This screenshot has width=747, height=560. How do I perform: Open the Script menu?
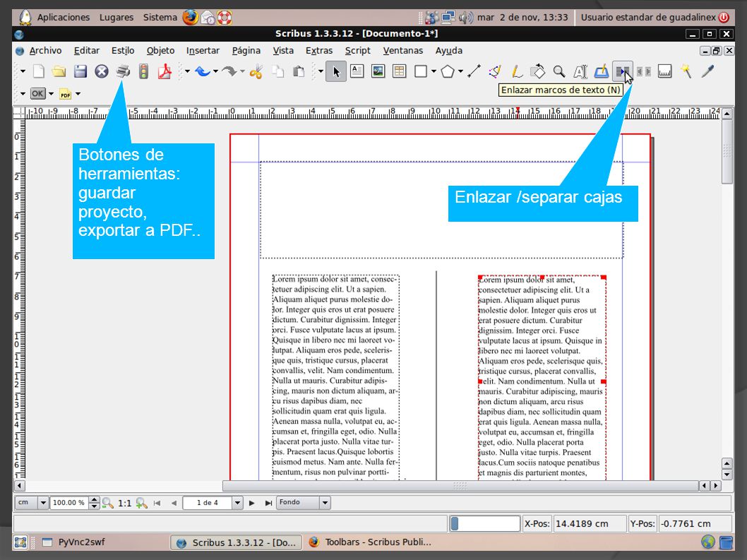pos(357,51)
